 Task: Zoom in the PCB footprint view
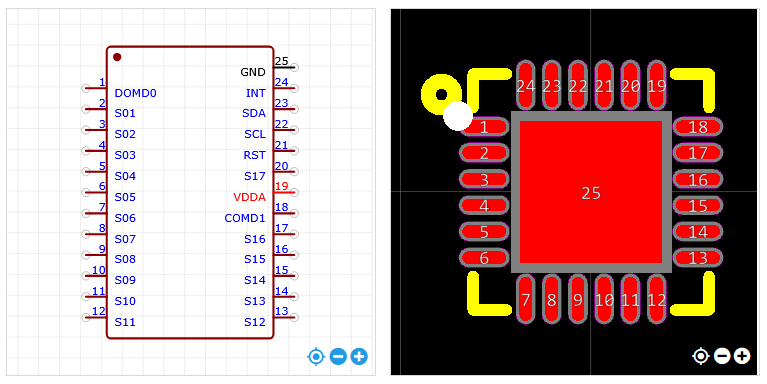742,356
